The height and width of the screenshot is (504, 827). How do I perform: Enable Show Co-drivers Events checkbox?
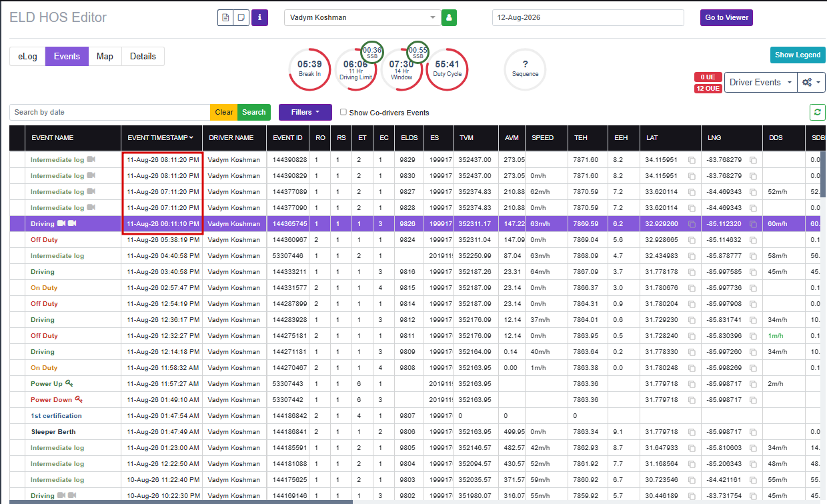tap(343, 112)
